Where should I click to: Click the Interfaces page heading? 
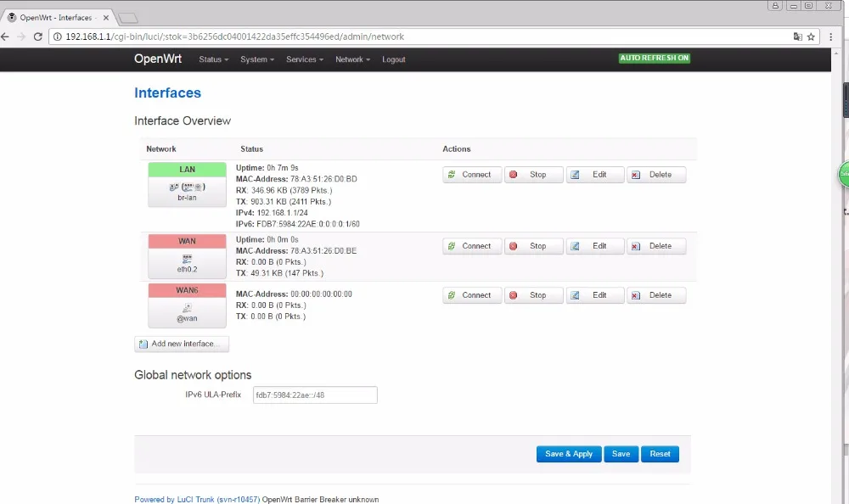coord(167,92)
